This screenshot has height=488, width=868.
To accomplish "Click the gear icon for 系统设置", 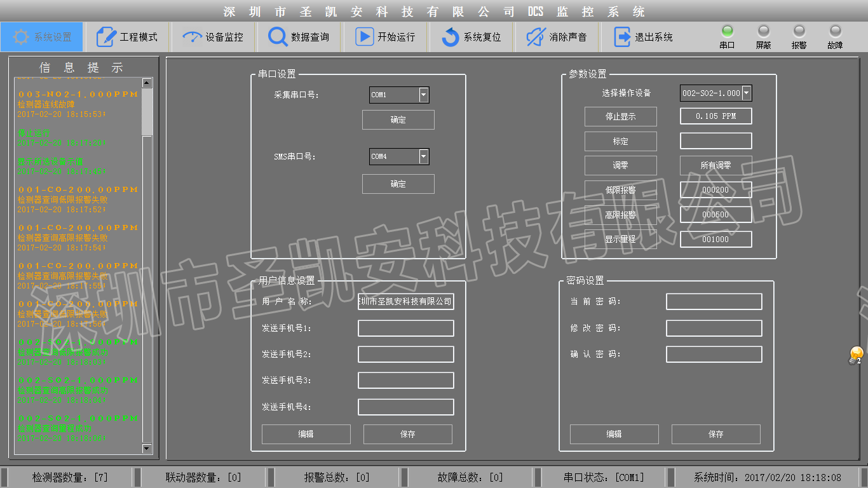I will (21, 37).
